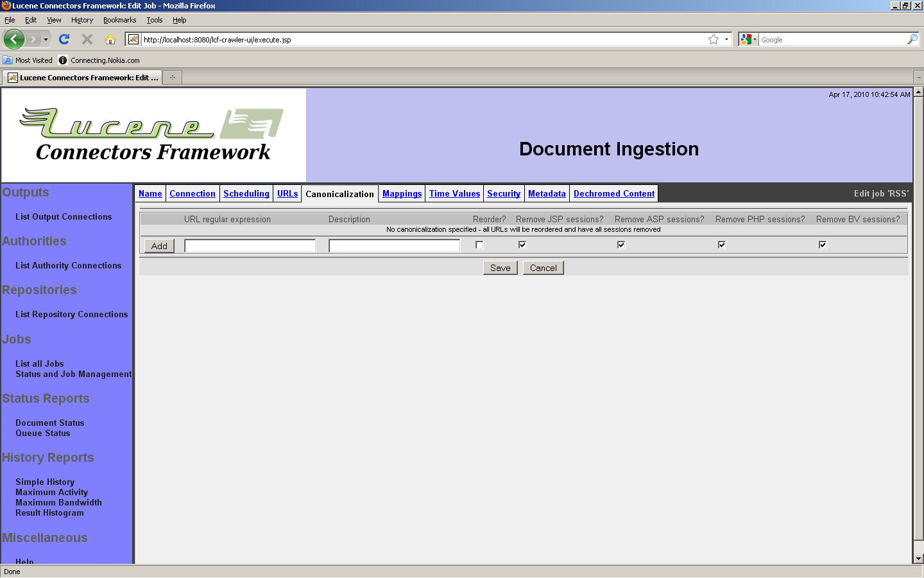Screen dimensions: 924x578
Task: Click the bookmark star in address bar
Action: tap(713, 39)
